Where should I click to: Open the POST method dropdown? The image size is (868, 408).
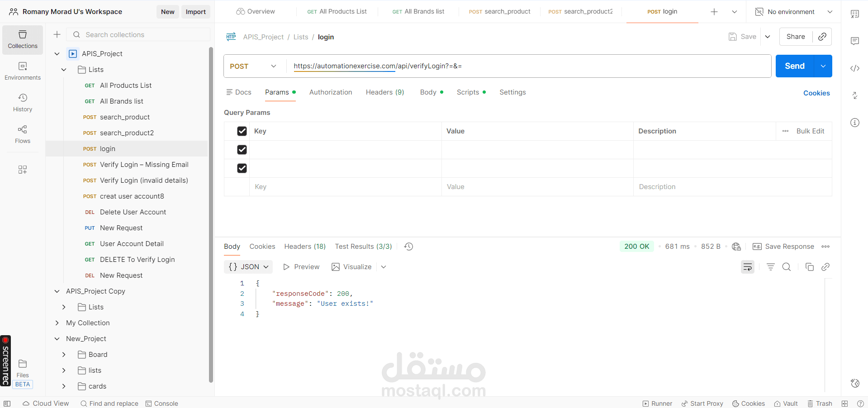click(x=254, y=66)
